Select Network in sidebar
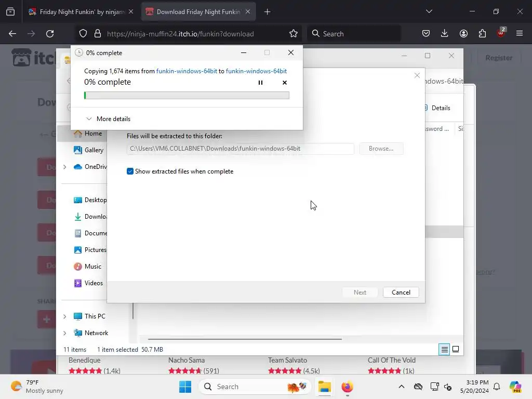532x399 pixels. [91, 333]
